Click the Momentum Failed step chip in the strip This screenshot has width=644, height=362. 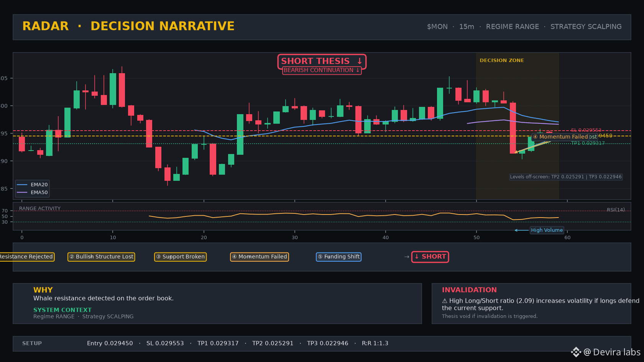point(260,257)
